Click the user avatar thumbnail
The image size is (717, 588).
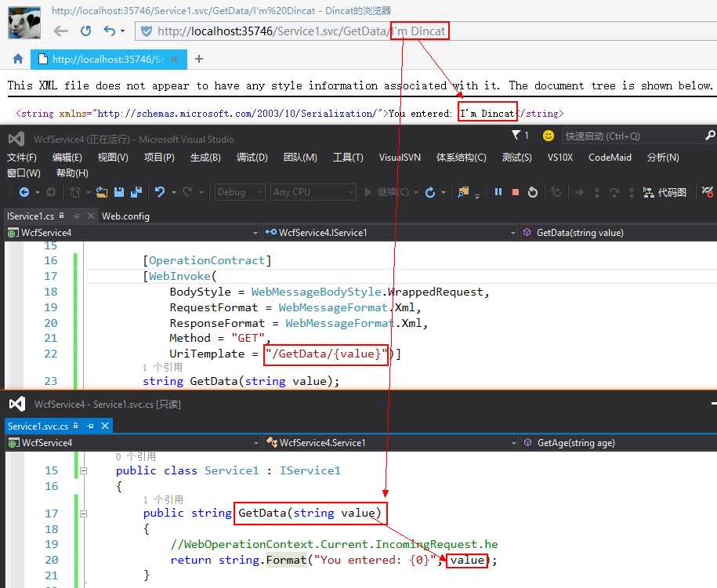click(x=24, y=23)
